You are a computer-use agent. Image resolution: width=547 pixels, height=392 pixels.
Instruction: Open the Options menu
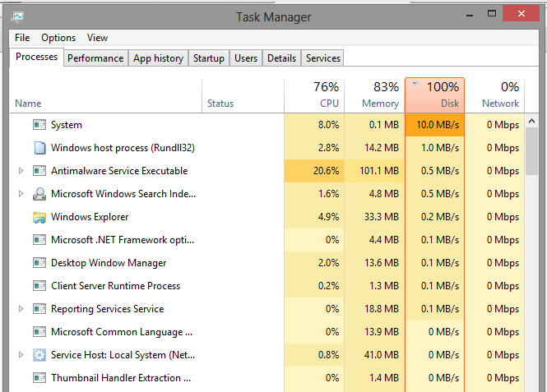coord(58,38)
